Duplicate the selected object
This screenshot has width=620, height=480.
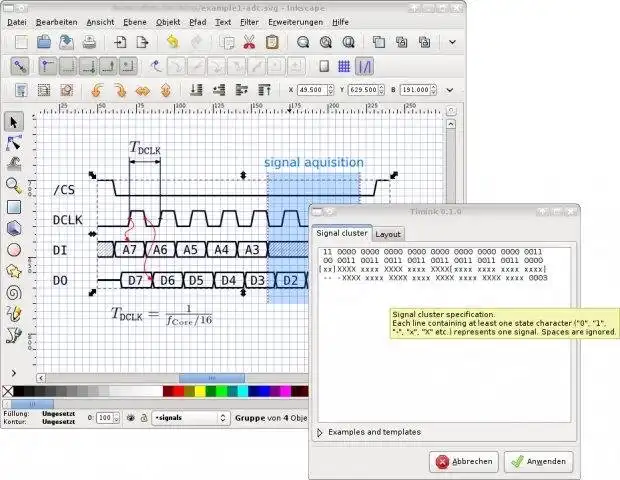point(379,42)
